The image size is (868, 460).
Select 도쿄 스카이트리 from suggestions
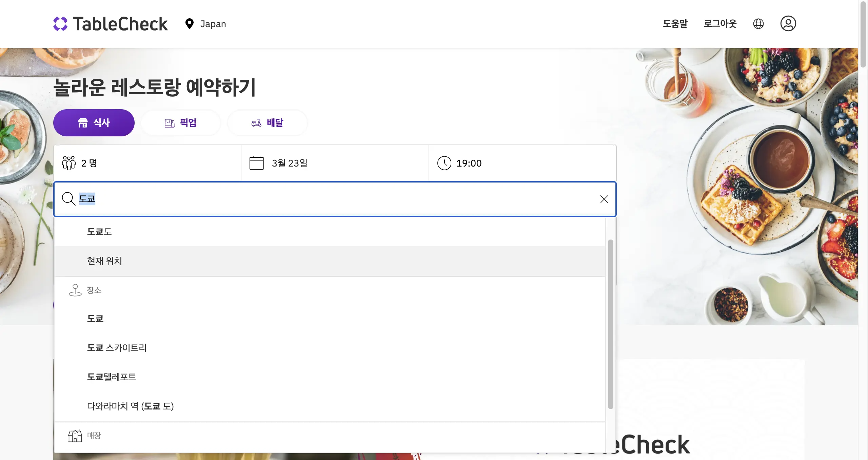pyautogui.click(x=117, y=348)
